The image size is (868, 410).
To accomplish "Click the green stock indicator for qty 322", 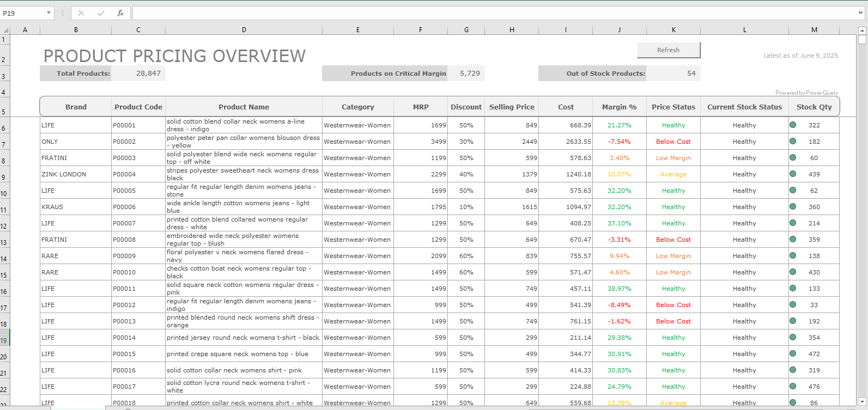I will (793, 125).
